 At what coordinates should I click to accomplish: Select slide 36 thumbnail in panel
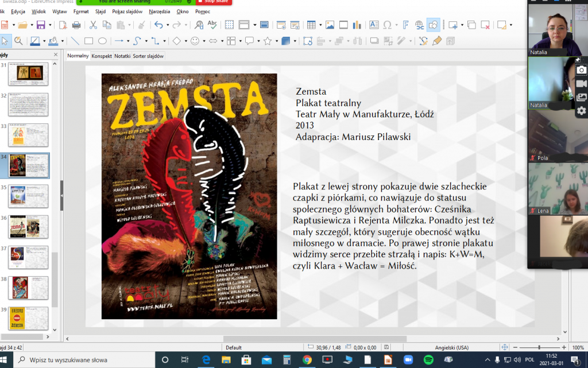tap(28, 226)
